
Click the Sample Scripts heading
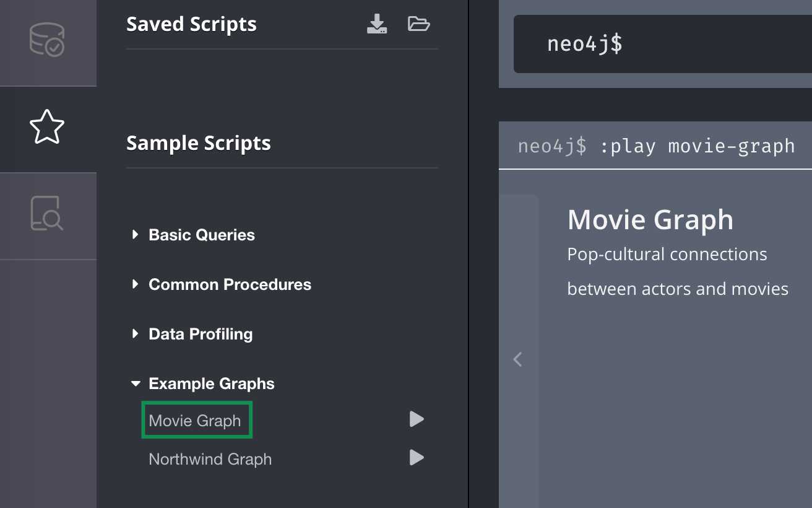[199, 143]
